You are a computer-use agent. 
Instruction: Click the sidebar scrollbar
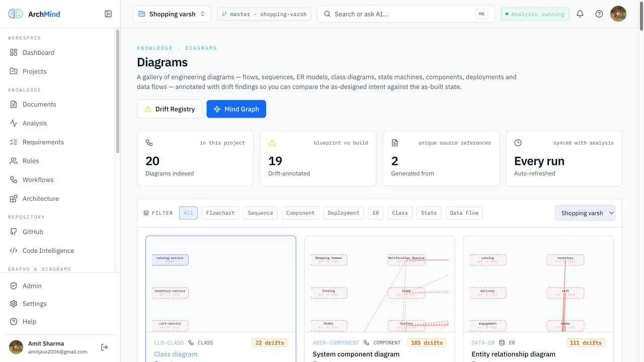(118, 90)
